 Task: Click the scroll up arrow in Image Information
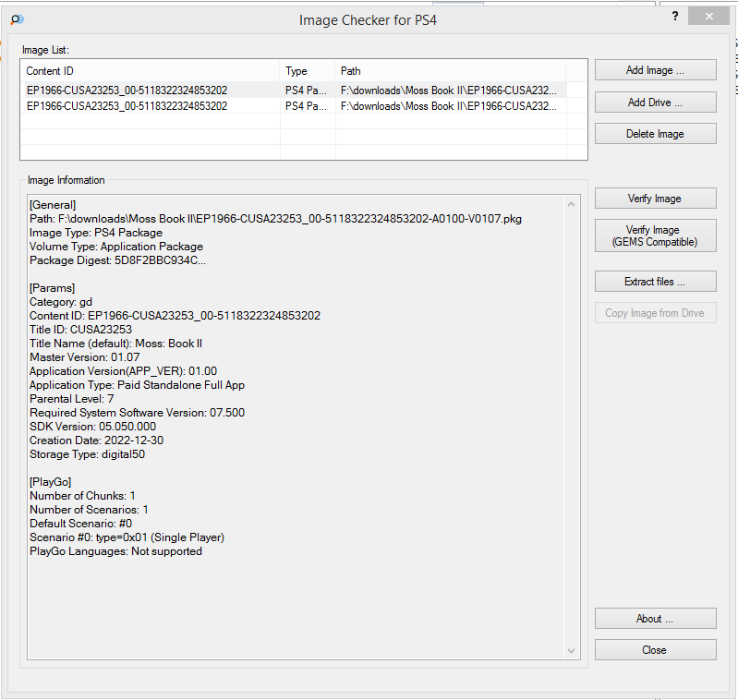point(572,204)
